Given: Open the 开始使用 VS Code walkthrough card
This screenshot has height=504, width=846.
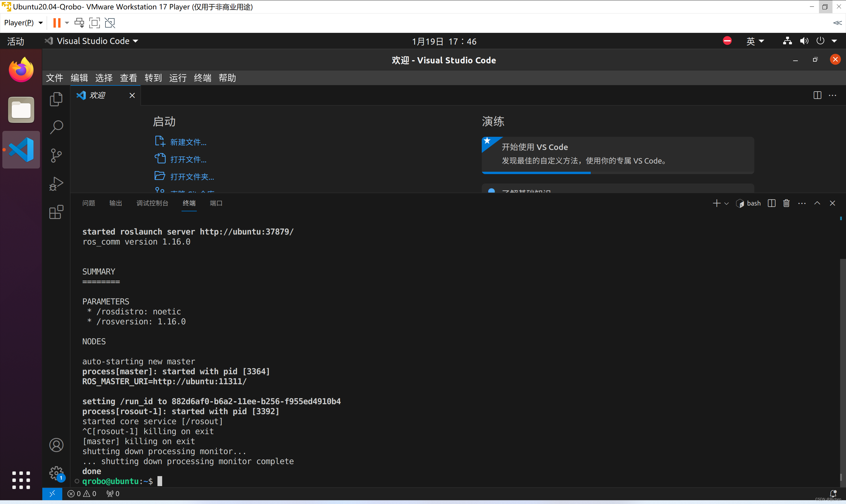Looking at the screenshot, I should [x=618, y=155].
